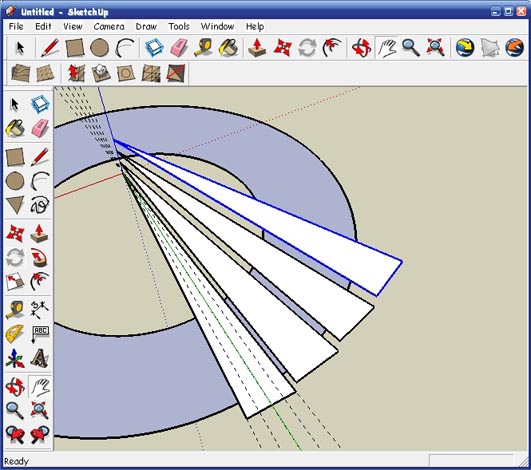Choose the Circle tool in the left palette
This screenshot has height=470, width=531.
(15, 180)
